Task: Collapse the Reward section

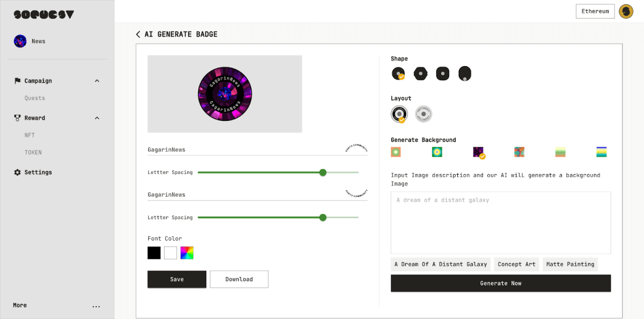Action: (x=97, y=118)
